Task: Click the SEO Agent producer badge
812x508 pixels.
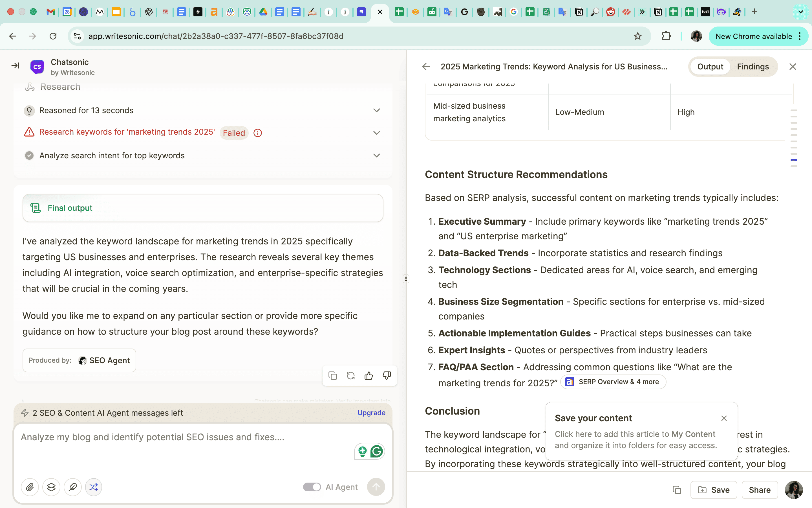Action: pos(79,360)
